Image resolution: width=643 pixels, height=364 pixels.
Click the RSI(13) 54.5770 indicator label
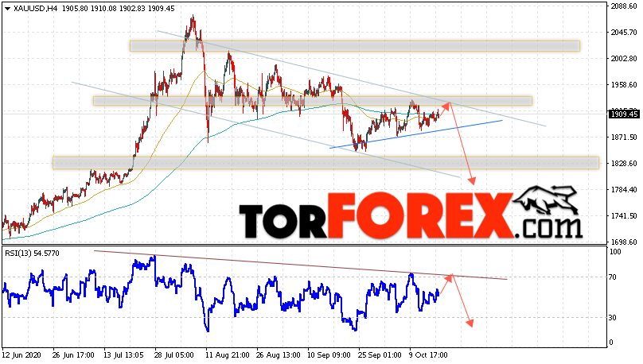coord(32,254)
